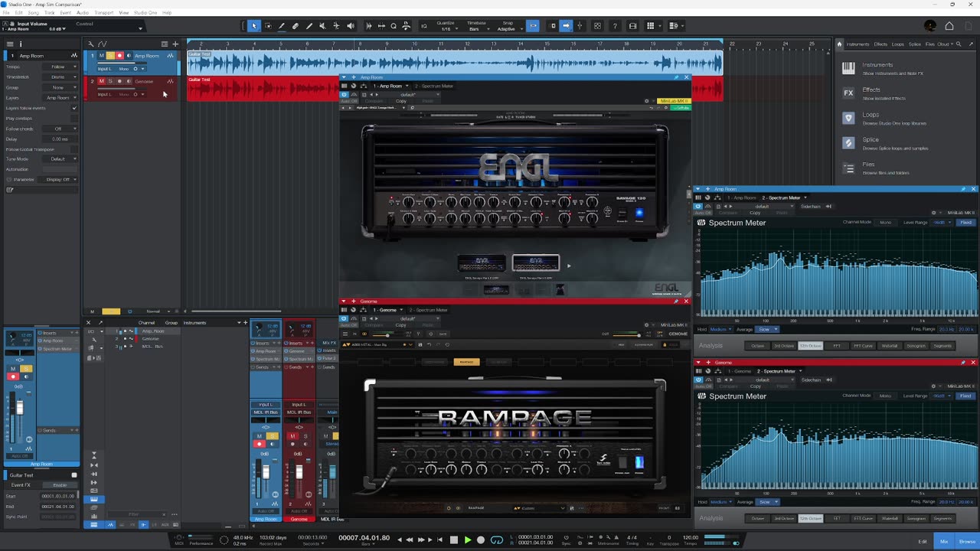Select the Arrow tool in the toolbar
Image resolution: width=980 pixels, height=551 pixels.
coord(254,26)
